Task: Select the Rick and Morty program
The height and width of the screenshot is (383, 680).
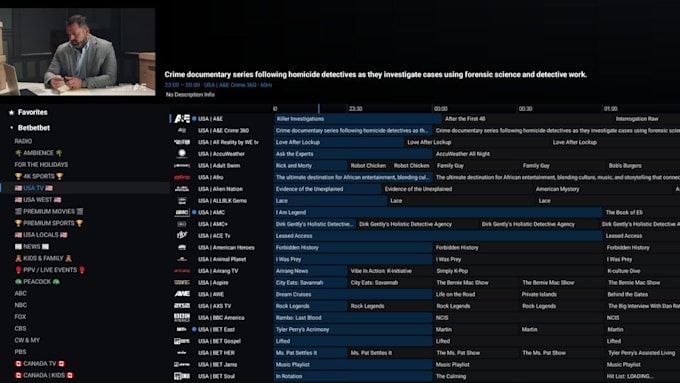Action: pyautogui.click(x=310, y=165)
